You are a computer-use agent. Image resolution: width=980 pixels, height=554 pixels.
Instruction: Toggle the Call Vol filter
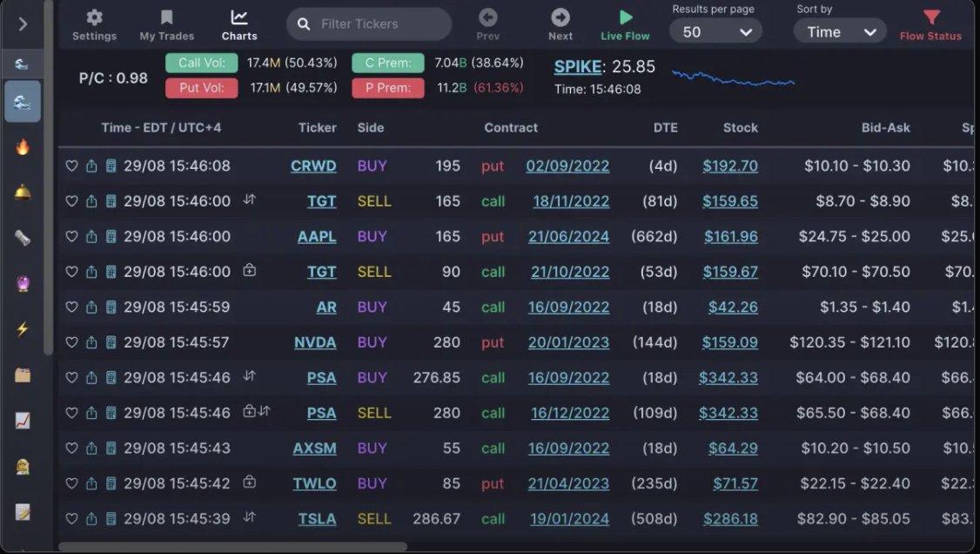[201, 63]
